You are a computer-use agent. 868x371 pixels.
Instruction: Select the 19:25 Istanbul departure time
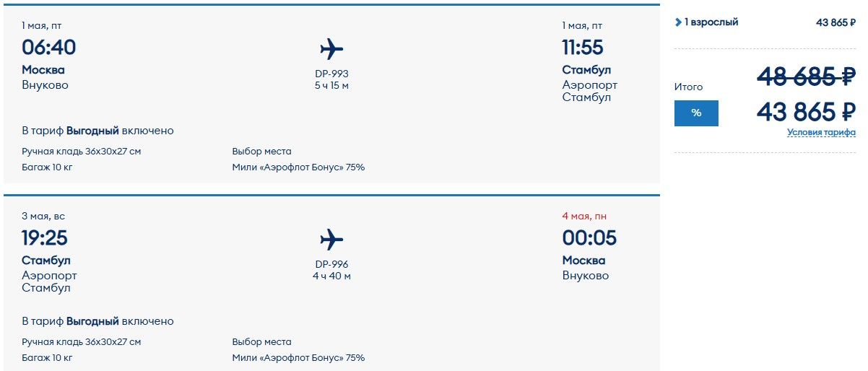tap(45, 238)
